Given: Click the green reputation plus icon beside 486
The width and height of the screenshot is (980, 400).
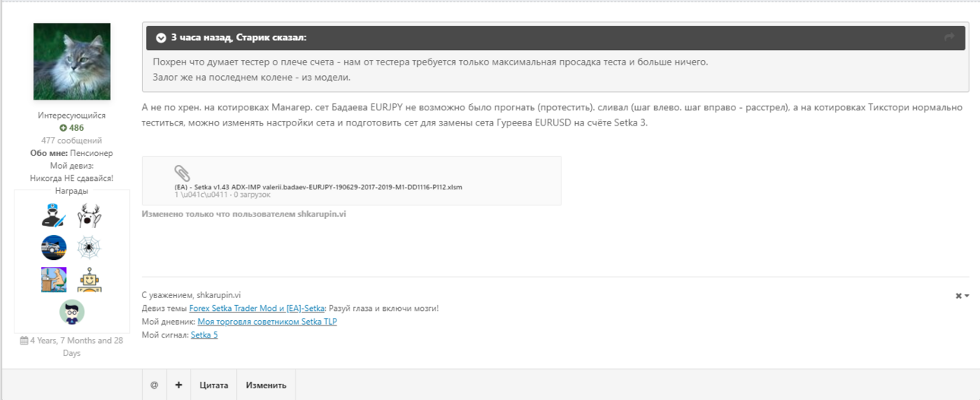Looking at the screenshot, I should pos(63,128).
